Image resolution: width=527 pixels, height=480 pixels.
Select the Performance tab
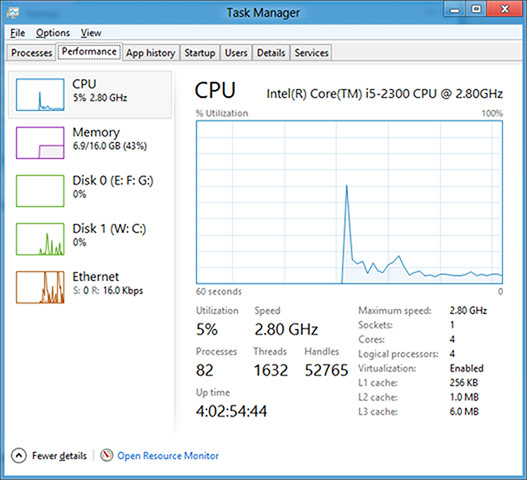coord(89,52)
